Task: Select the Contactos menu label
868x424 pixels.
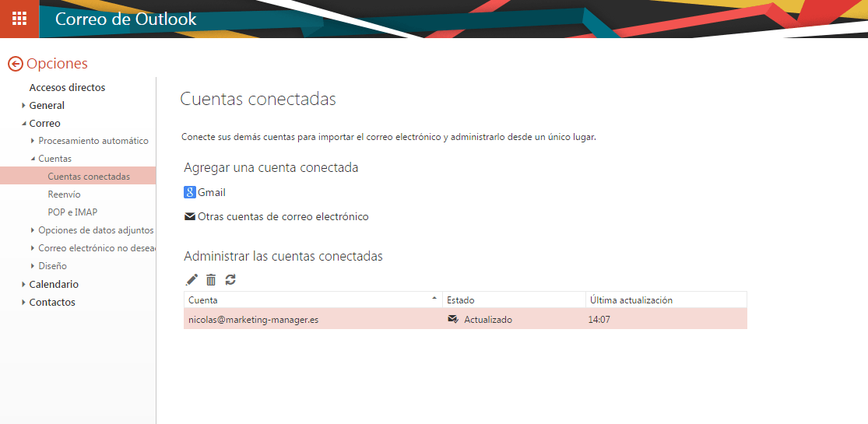Action: click(x=52, y=302)
